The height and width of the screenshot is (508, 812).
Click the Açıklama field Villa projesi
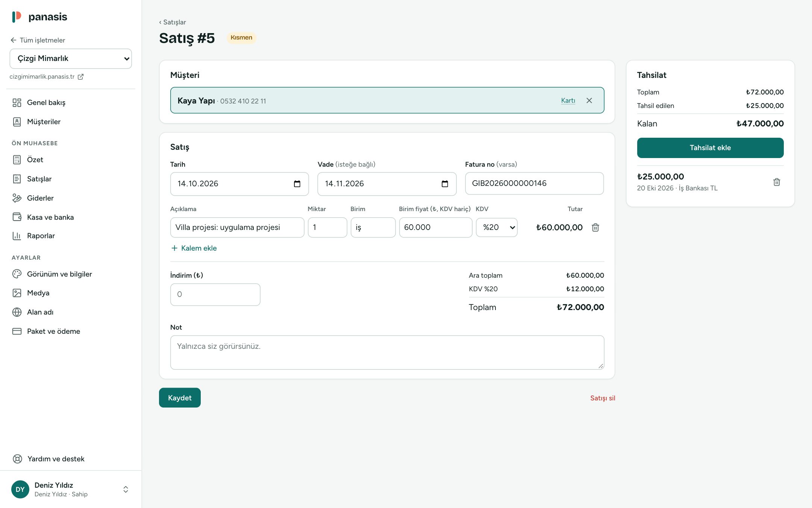tap(237, 227)
